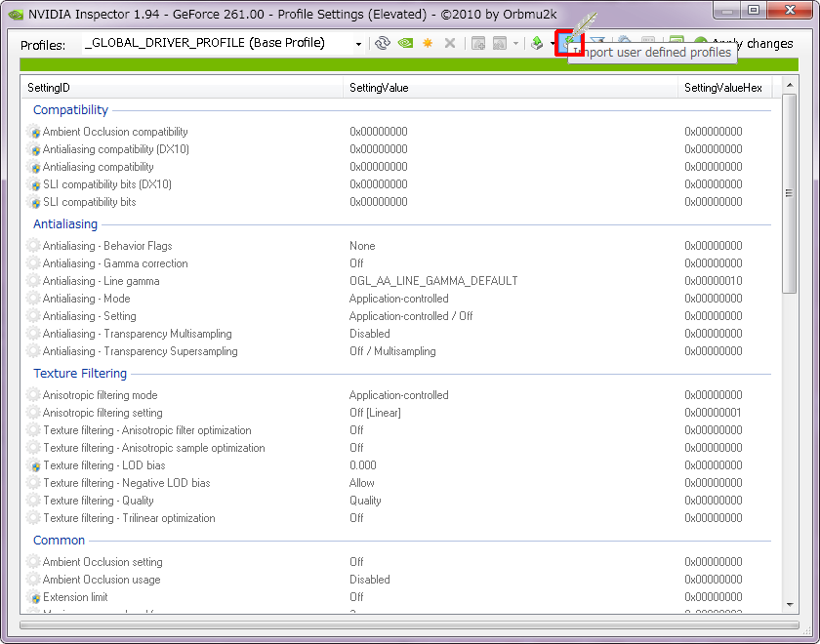This screenshot has height=644, width=820.
Task: Click the Application-controlled / Off value
Action: 411,316
